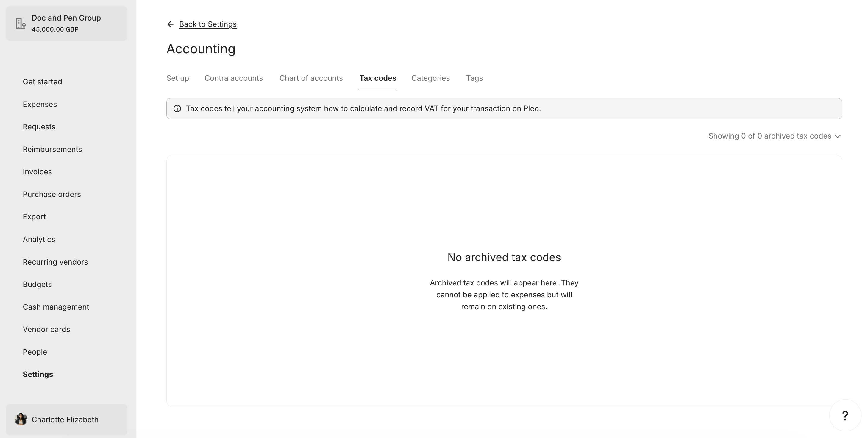Go to Vendor cards
The height and width of the screenshot is (438, 868).
[x=46, y=330]
